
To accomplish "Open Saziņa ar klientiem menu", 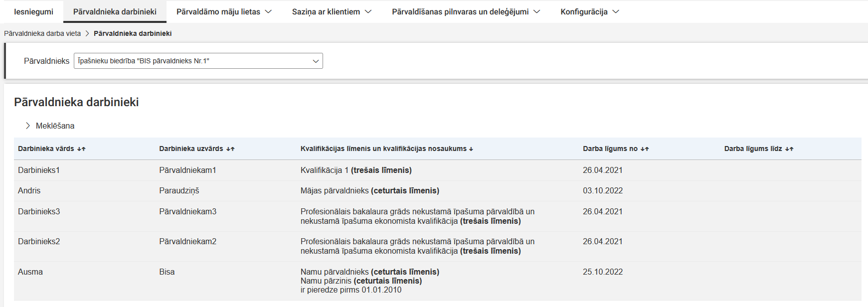I will [332, 11].
